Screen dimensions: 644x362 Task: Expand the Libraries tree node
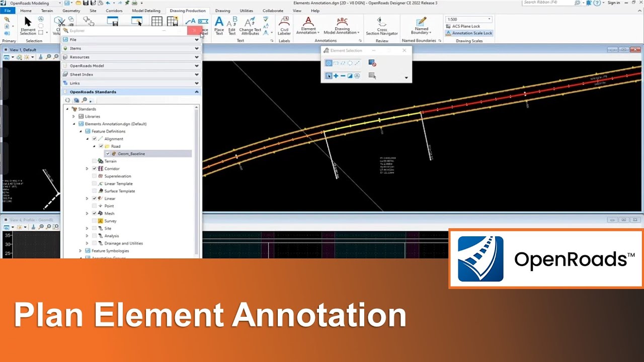73,117
